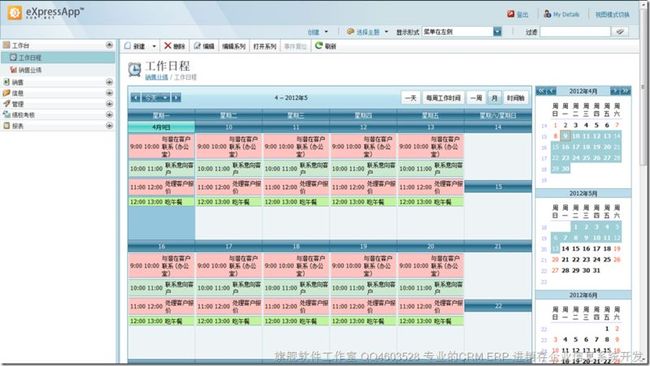Switch to the 时间轴 timeline view
The width and height of the screenshot is (650, 366).
(516, 98)
